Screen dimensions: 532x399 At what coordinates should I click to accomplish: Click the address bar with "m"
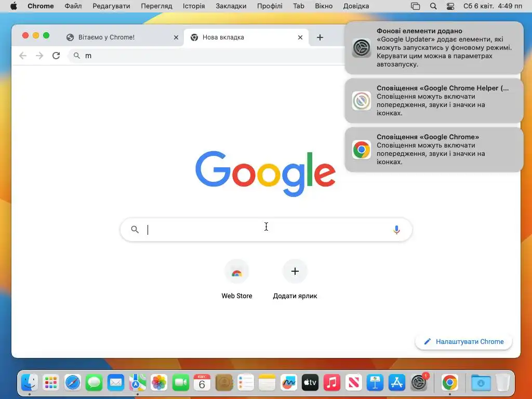[207, 56]
